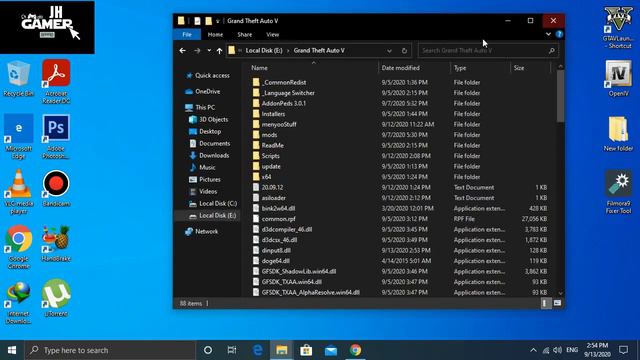Select the Internet Download Manager desktop icon

[x=18, y=302]
